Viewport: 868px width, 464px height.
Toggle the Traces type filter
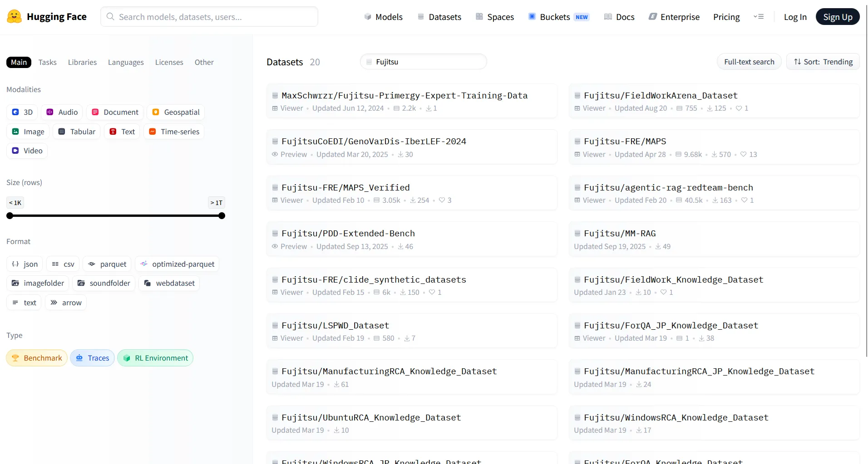pos(92,358)
